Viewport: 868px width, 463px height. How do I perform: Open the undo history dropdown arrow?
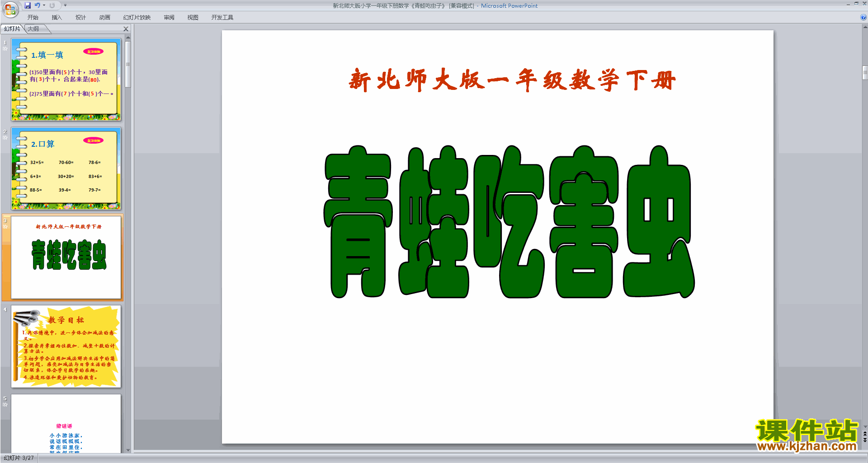pos(44,5)
